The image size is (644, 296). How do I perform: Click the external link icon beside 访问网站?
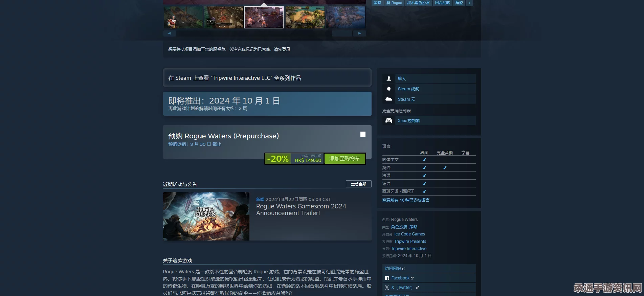click(404, 269)
